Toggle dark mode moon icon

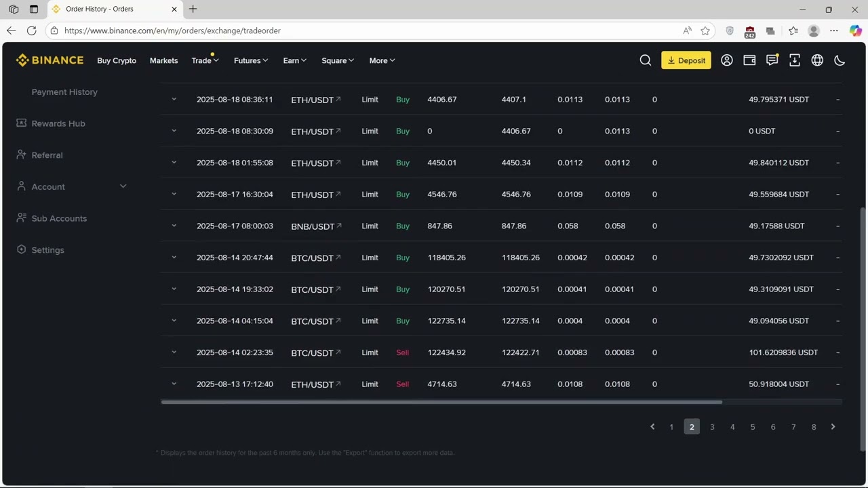tap(840, 60)
